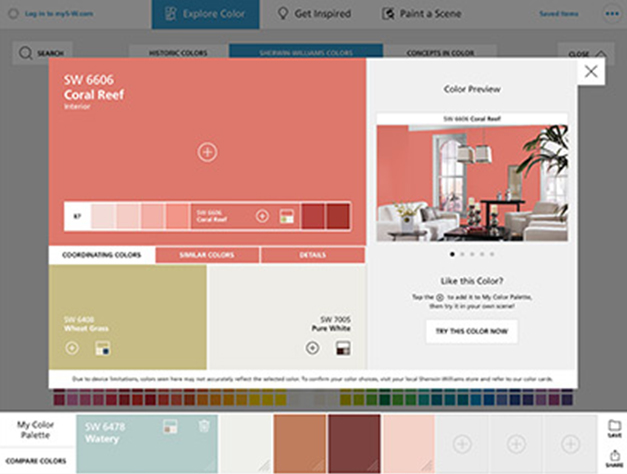Click the Search magnifier button
This screenshot has width=627, height=474.
tap(42, 53)
